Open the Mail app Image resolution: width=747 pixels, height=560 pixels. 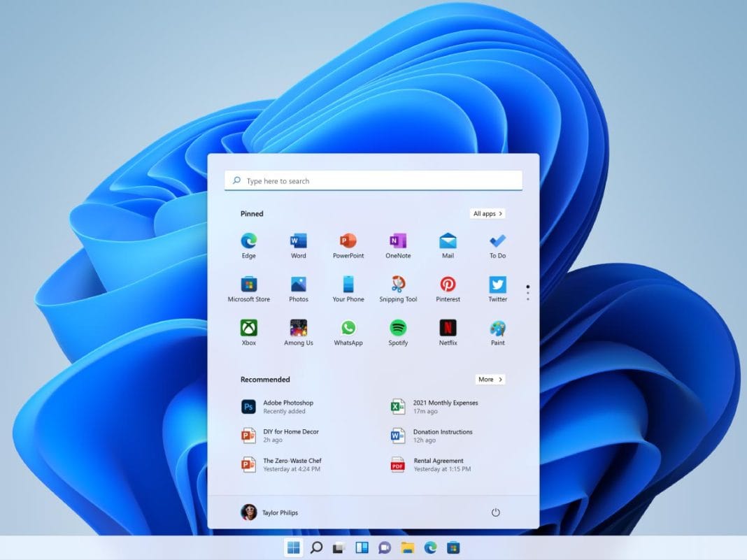tap(448, 245)
